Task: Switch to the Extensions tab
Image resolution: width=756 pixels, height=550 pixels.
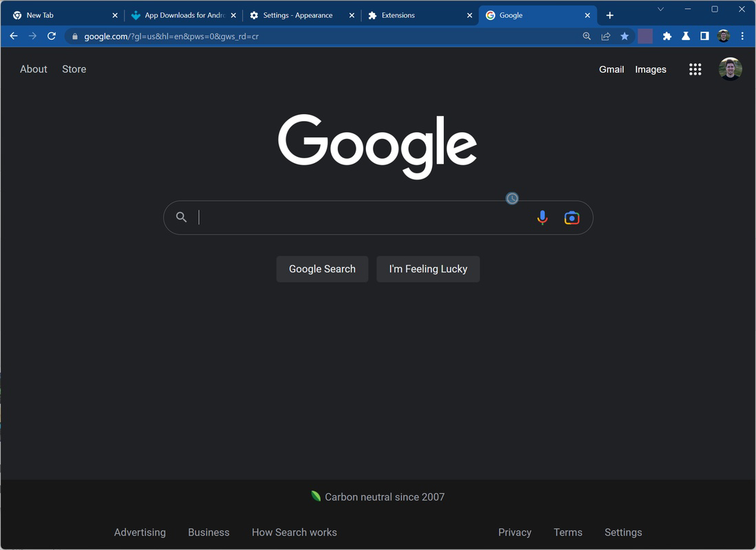Action: point(399,14)
